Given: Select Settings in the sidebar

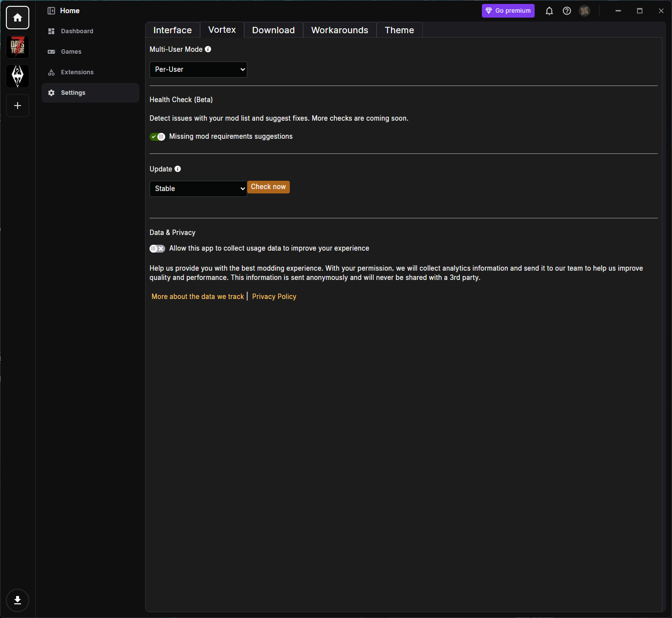Looking at the screenshot, I should point(90,93).
